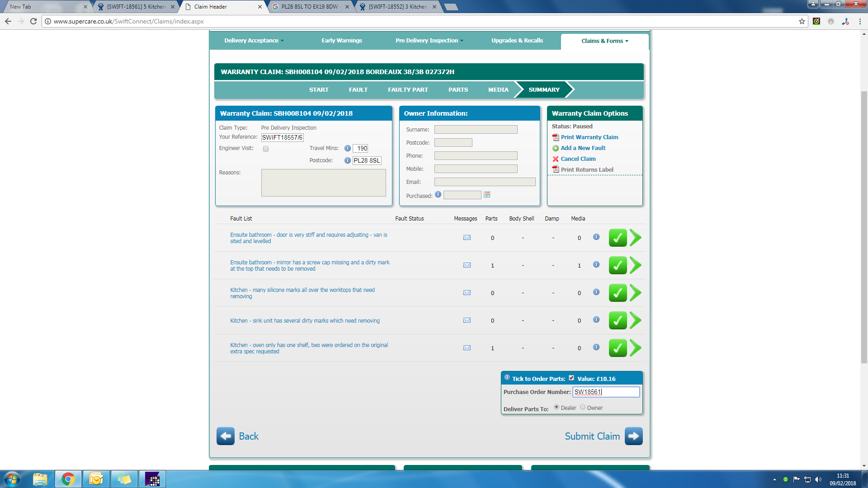Click the Add a New Fault link
The image size is (868, 488).
pos(583,148)
